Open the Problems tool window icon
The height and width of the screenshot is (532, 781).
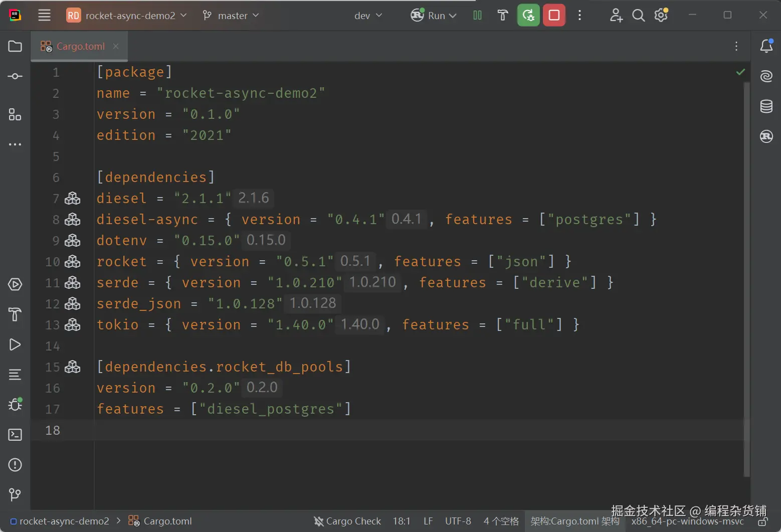coord(15,465)
